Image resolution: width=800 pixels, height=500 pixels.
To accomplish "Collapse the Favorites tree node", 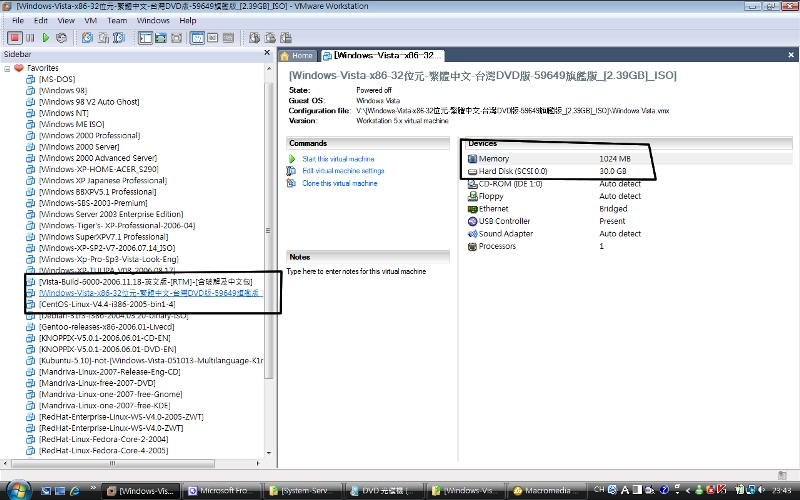I will click(x=7, y=68).
